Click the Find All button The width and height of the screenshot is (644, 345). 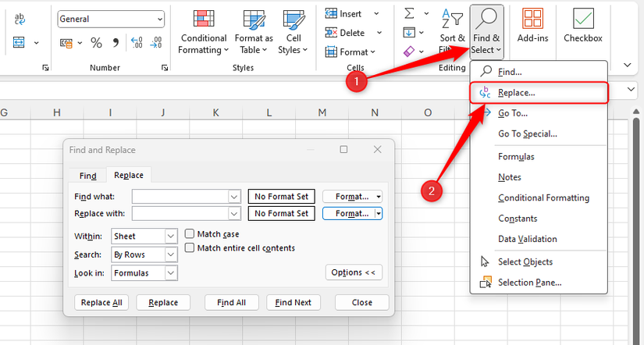[232, 302]
